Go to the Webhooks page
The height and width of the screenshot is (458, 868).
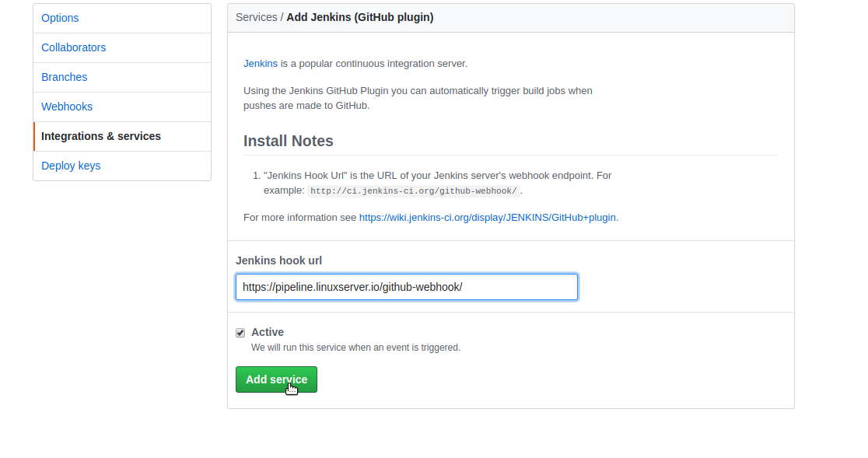[67, 107]
